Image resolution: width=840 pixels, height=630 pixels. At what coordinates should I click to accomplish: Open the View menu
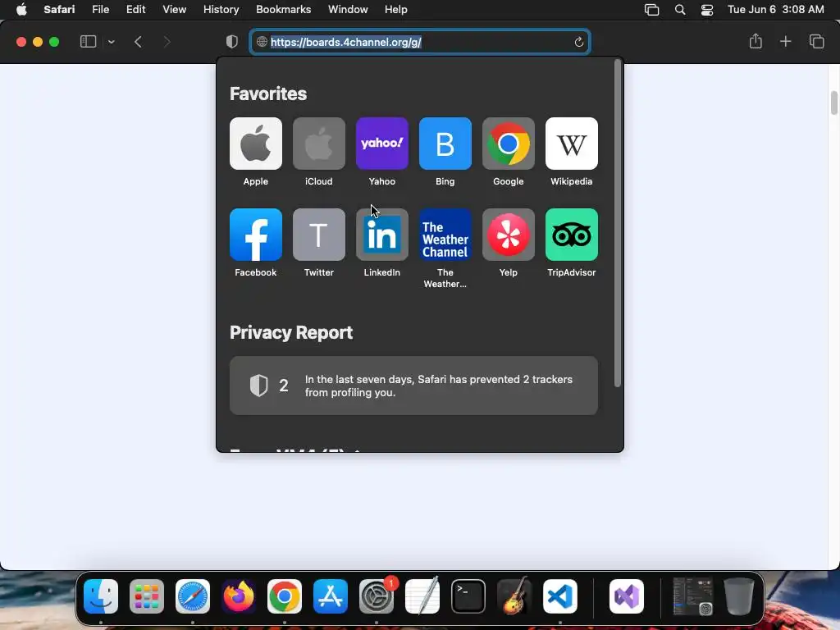pos(175,10)
